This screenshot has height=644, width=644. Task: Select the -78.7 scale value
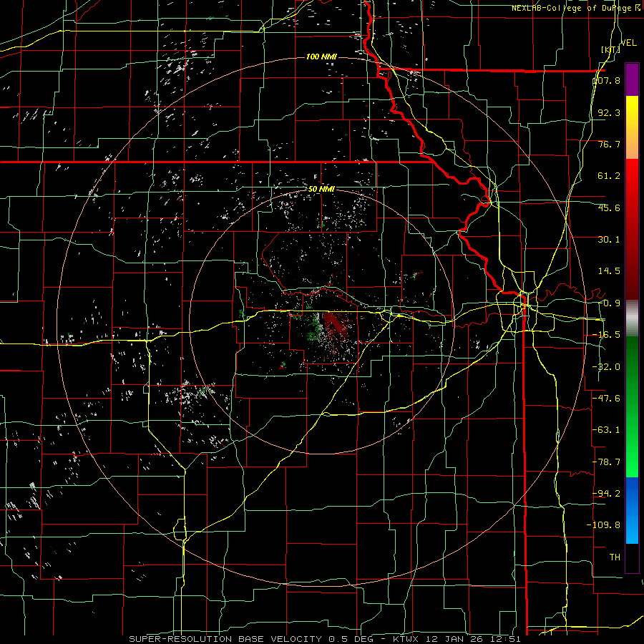tap(607, 462)
